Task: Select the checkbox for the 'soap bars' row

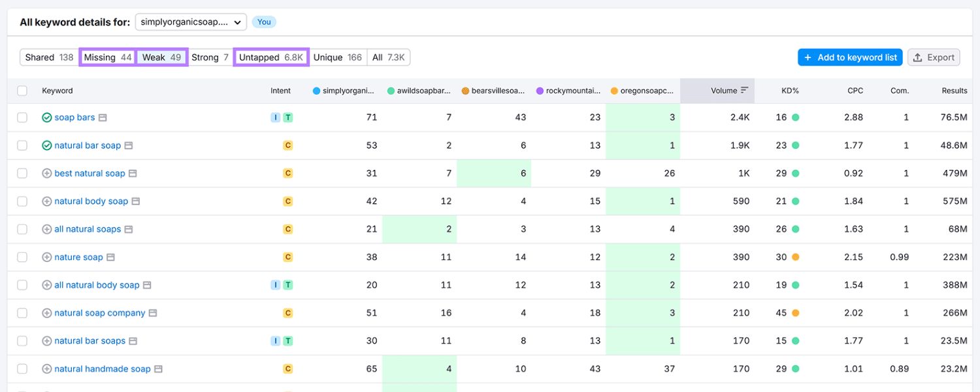Action: 22,117
